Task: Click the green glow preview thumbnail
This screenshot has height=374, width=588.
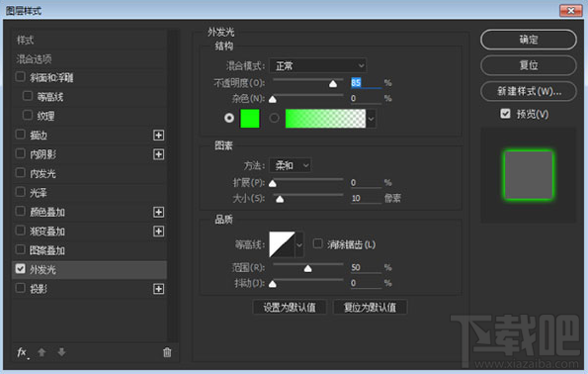Action: (x=529, y=175)
